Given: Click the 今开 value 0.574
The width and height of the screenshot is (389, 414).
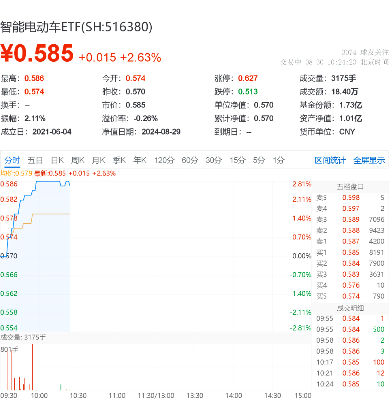Looking at the screenshot, I should pyautogui.click(x=135, y=78).
